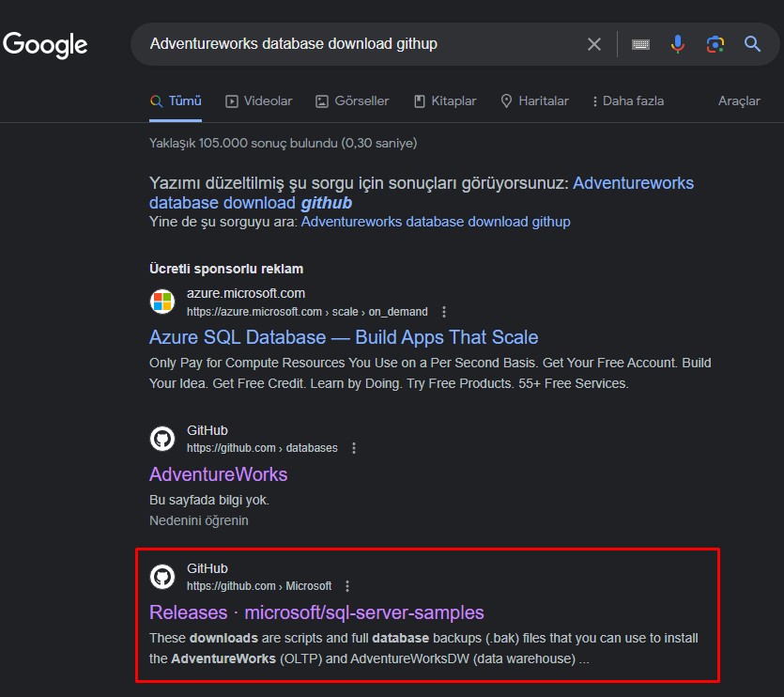Open more options for the Azure ad

[444, 312]
